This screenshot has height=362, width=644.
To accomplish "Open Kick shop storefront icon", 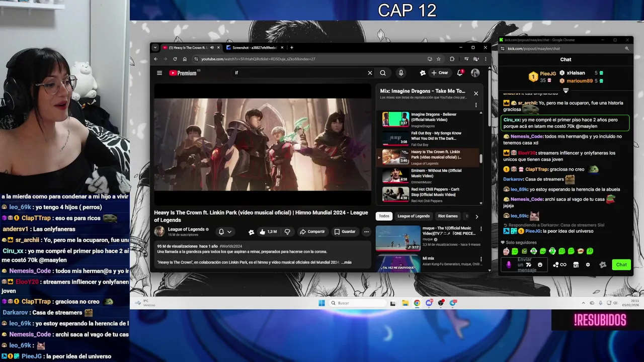I will tap(576, 265).
